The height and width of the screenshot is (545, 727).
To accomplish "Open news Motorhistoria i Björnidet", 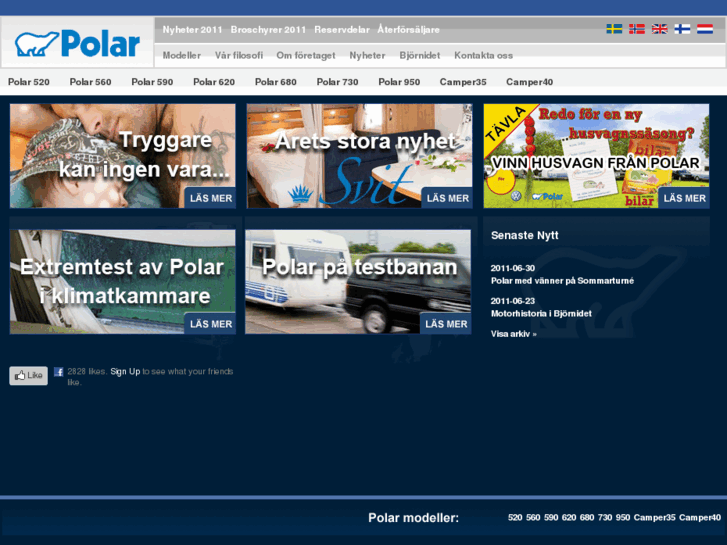I will [541, 314].
